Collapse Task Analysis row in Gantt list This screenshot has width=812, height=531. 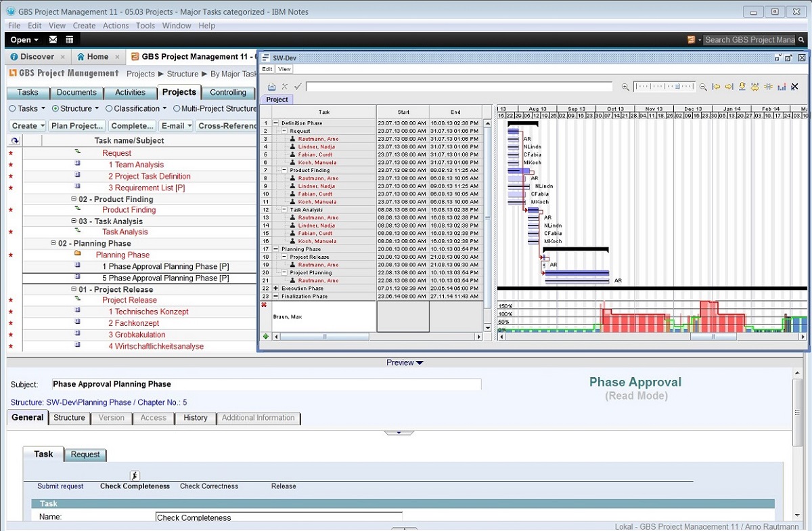click(285, 209)
